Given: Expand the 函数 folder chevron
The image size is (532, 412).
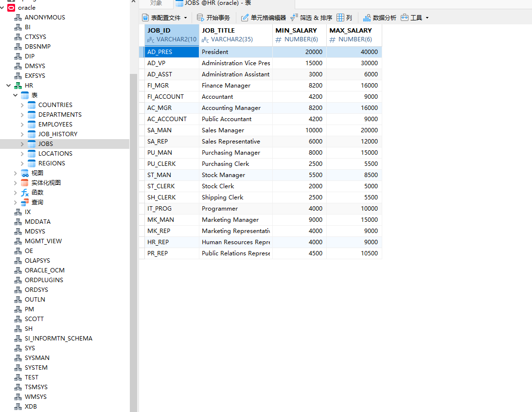Looking at the screenshot, I should pyautogui.click(x=15, y=193).
